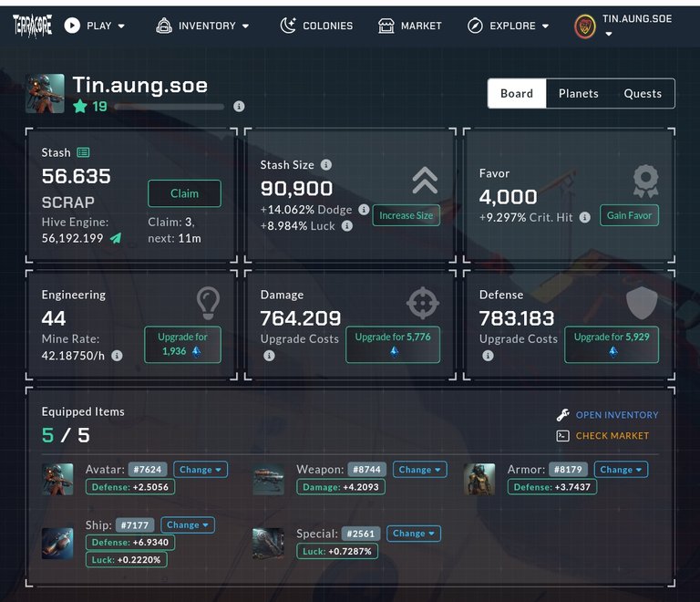Click the Play circle icon in navbar
This screenshot has height=602, width=700.
(72, 26)
